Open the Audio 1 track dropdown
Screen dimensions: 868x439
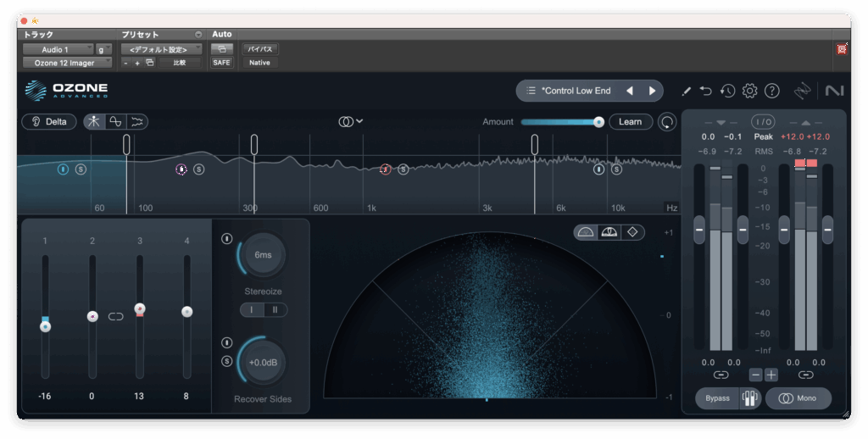tap(58, 49)
